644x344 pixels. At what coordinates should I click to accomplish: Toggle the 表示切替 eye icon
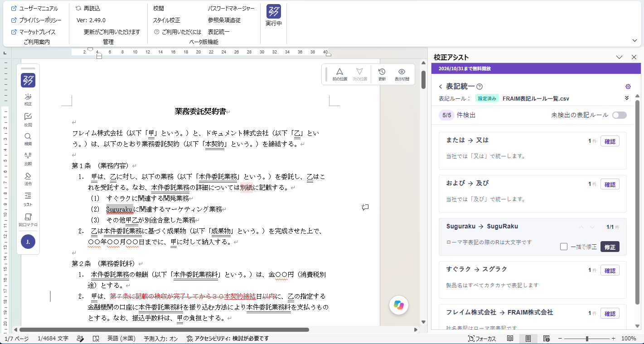pos(402,74)
